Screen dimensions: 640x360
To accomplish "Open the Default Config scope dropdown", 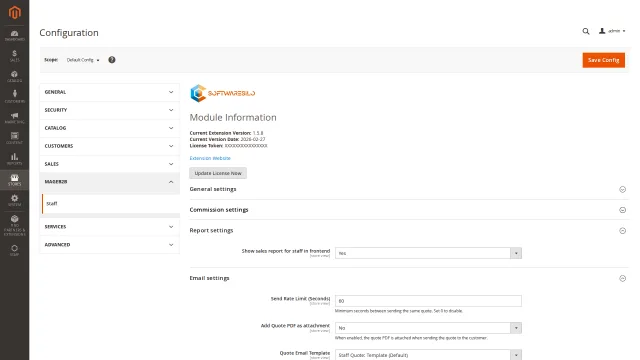I will [x=83, y=60].
